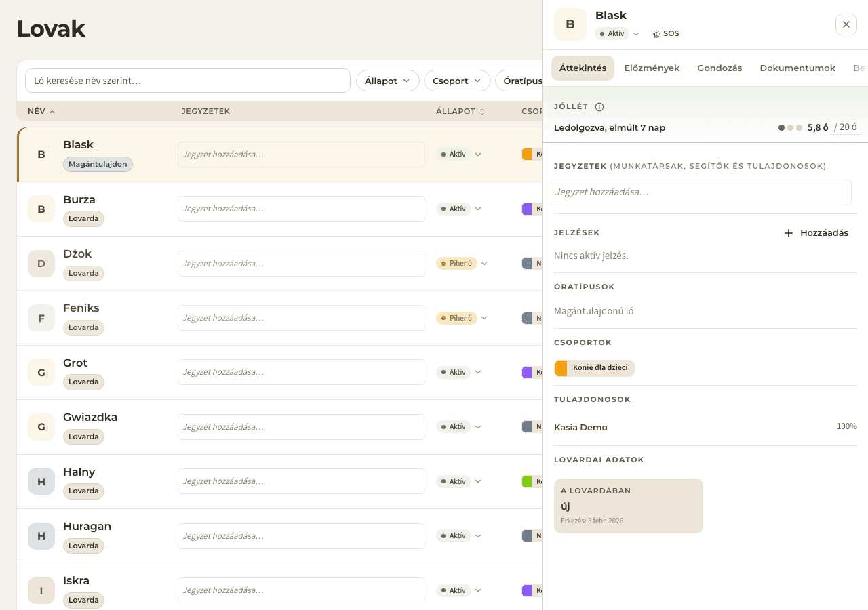868x610 pixels.
Task: Click the Grot row avatar
Action: point(41,373)
